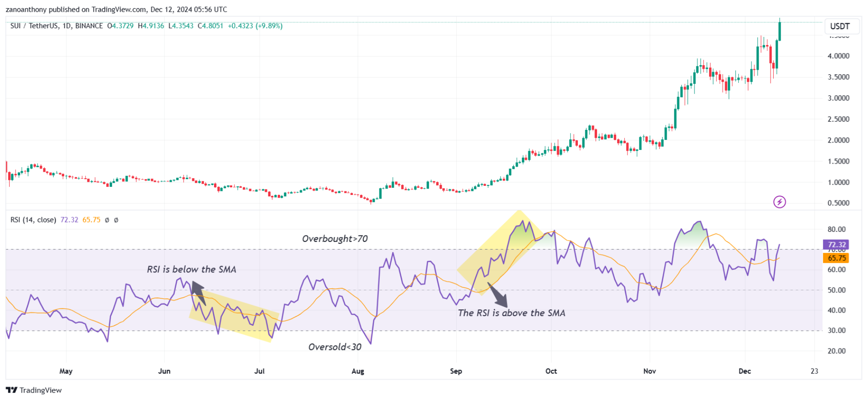Click the Oversold<30 text annotation
The image size is (868, 400).
[335, 347]
